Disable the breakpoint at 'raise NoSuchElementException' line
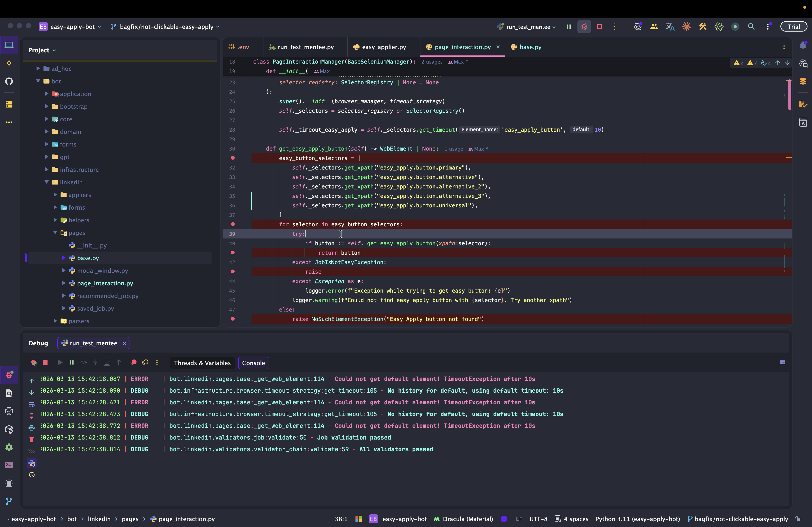Screen dimensions: 812x527 [233, 319]
